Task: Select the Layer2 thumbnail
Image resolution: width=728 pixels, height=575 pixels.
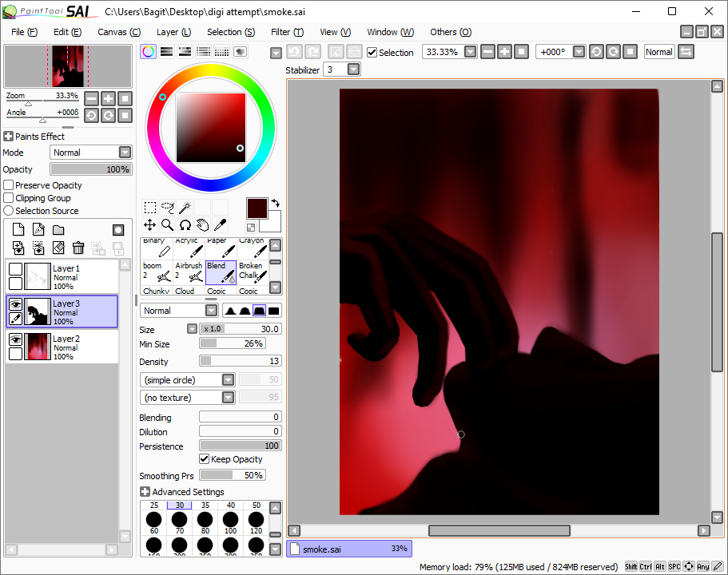Action: coord(37,347)
